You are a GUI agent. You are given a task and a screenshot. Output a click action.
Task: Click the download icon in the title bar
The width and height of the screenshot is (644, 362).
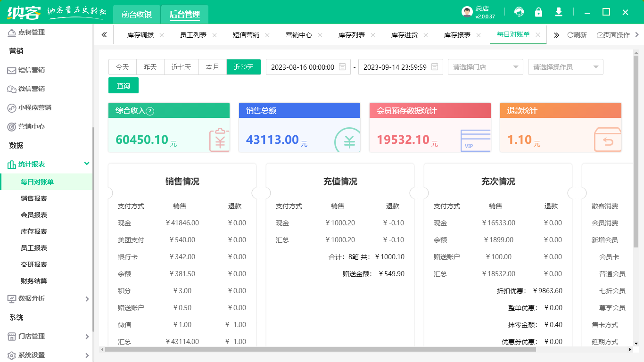click(559, 12)
